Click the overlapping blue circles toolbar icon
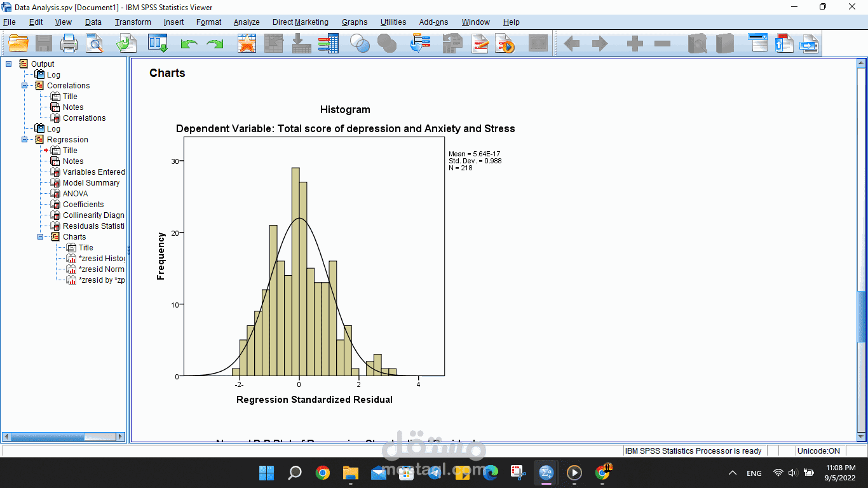The width and height of the screenshot is (868, 488). pos(360,43)
